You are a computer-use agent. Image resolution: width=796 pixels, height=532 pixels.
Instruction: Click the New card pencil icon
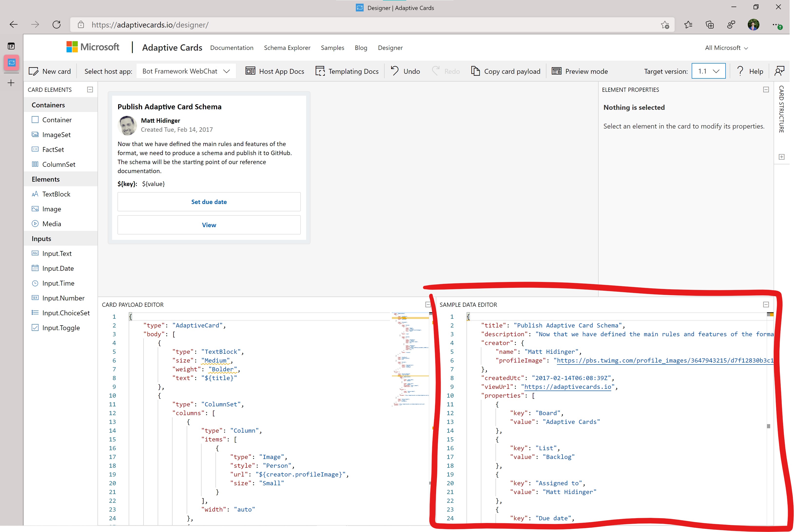34,71
